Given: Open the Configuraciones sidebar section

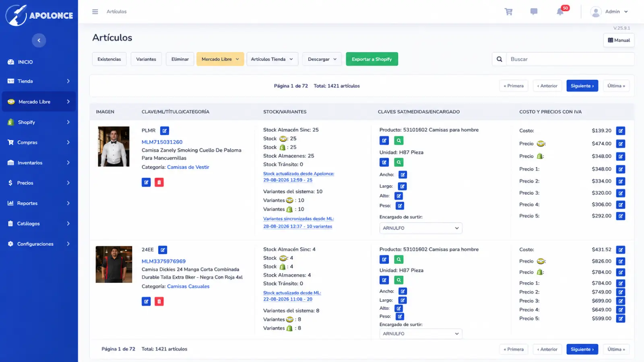Looking at the screenshot, I should click(39, 244).
